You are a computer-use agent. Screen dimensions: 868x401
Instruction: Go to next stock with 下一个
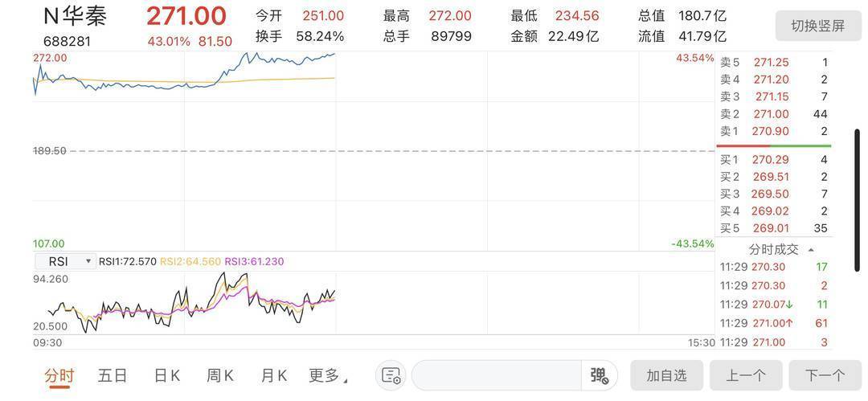tap(825, 375)
